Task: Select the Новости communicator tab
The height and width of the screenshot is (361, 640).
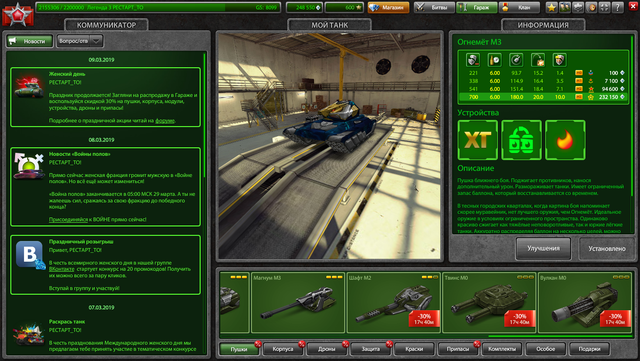Action: [x=30, y=41]
